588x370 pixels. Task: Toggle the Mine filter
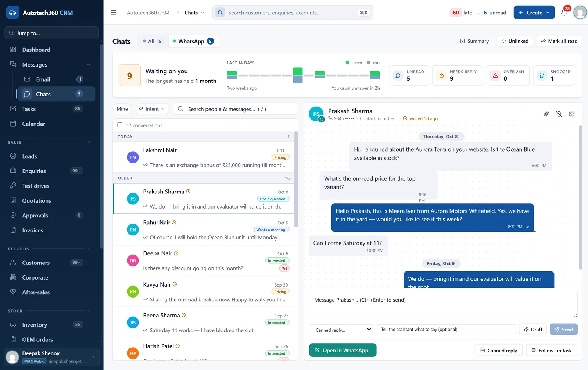122,109
